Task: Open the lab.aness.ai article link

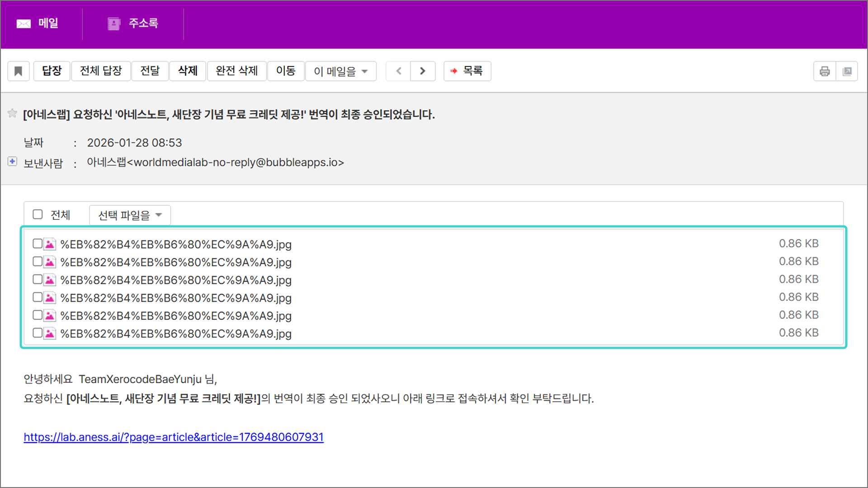Action: (174, 437)
